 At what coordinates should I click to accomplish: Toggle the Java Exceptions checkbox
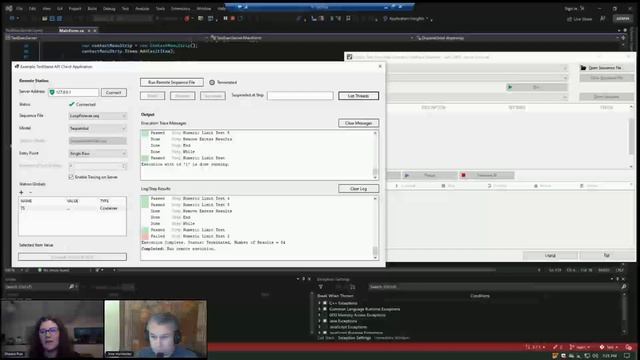click(325, 321)
